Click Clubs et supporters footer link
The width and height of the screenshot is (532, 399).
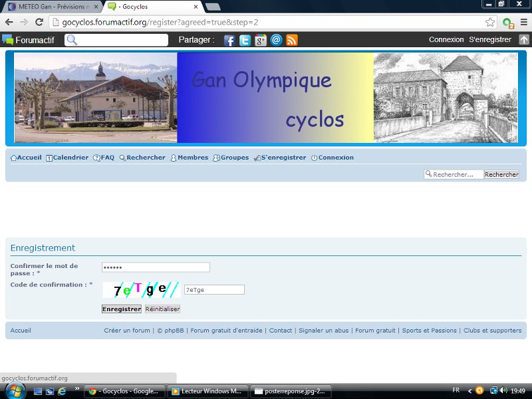click(492, 331)
